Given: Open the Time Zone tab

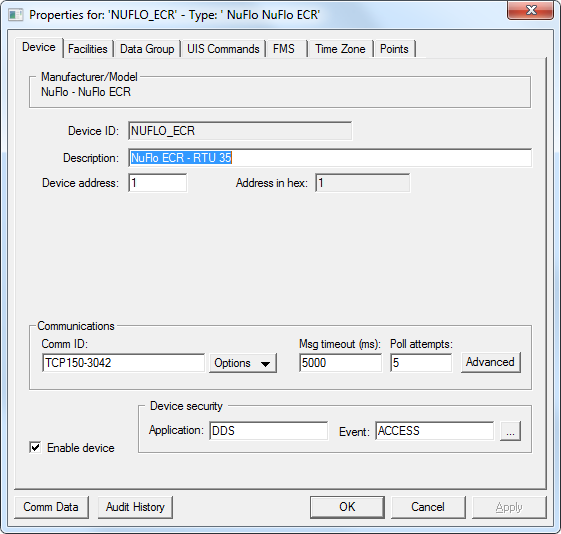Looking at the screenshot, I should coord(340,49).
